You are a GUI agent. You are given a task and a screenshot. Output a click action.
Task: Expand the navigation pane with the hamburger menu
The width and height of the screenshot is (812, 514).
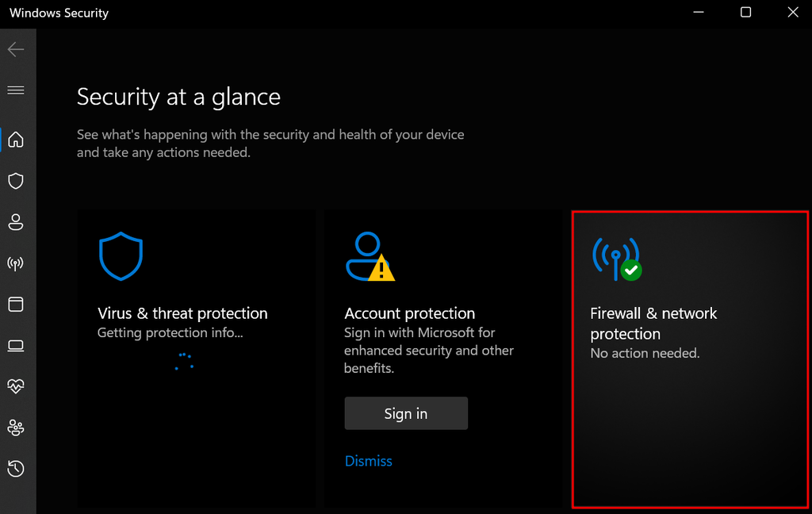(x=16, y=90)
